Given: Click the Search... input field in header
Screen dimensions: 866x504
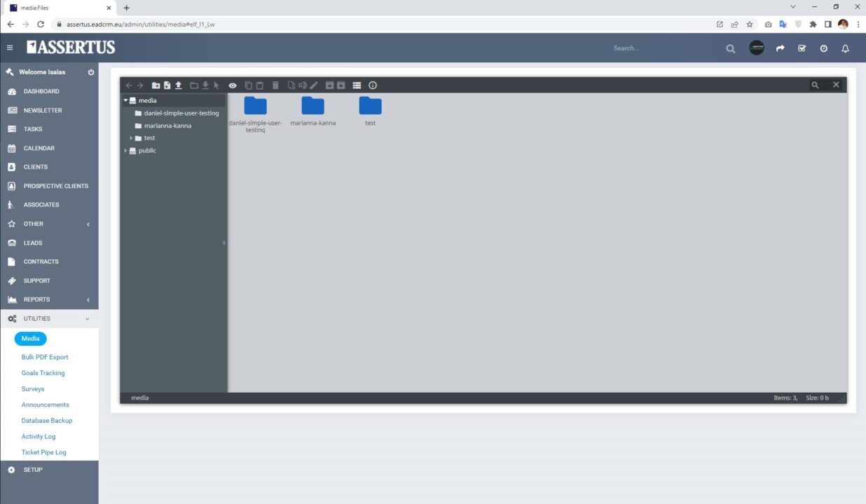Looking at the screenshot, I should [x=666, y=48].
